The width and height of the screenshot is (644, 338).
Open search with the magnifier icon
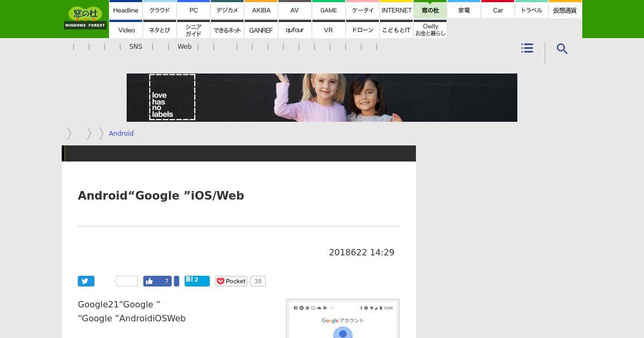pyautogui.click(x=562, y=49)
